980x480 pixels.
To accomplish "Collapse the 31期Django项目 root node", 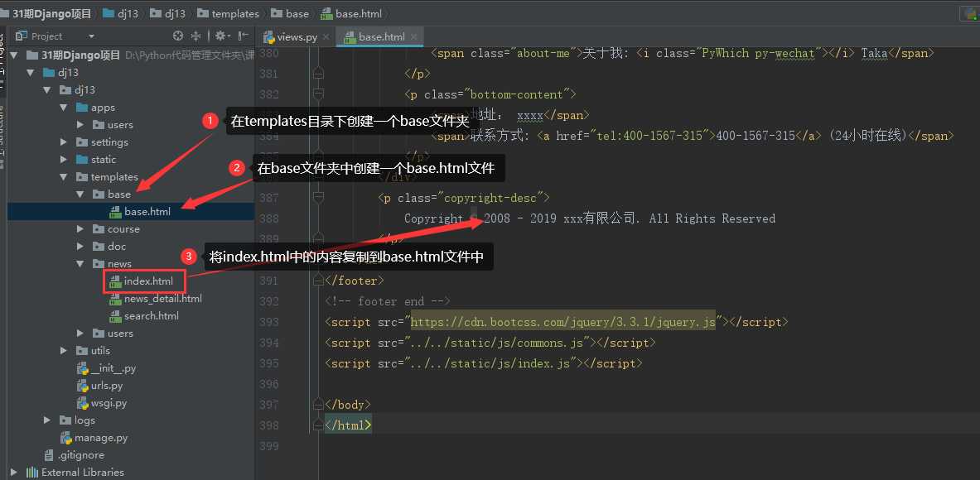I will click(14, 55).
